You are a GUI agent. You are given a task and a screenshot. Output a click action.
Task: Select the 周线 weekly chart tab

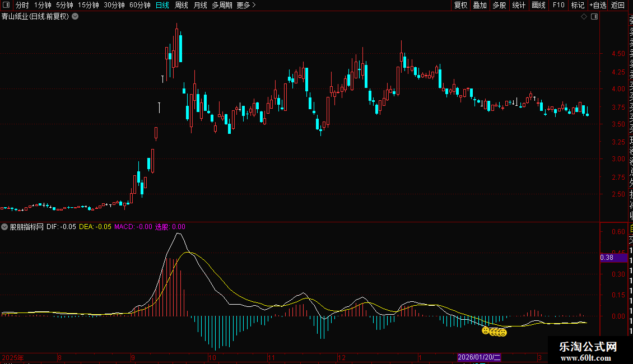(181, 5)
